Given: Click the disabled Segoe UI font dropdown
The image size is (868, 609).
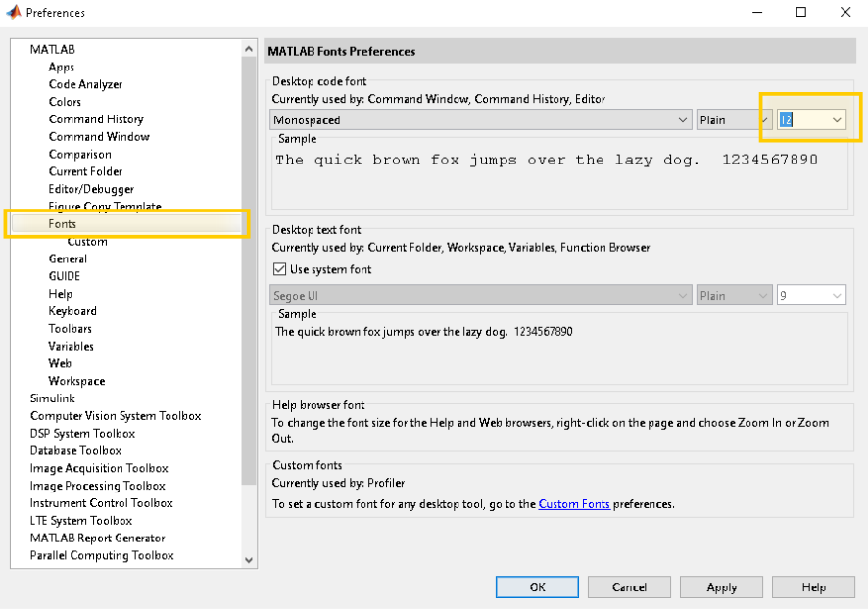Looking at the screenshot, I should (x=480, y=296).
